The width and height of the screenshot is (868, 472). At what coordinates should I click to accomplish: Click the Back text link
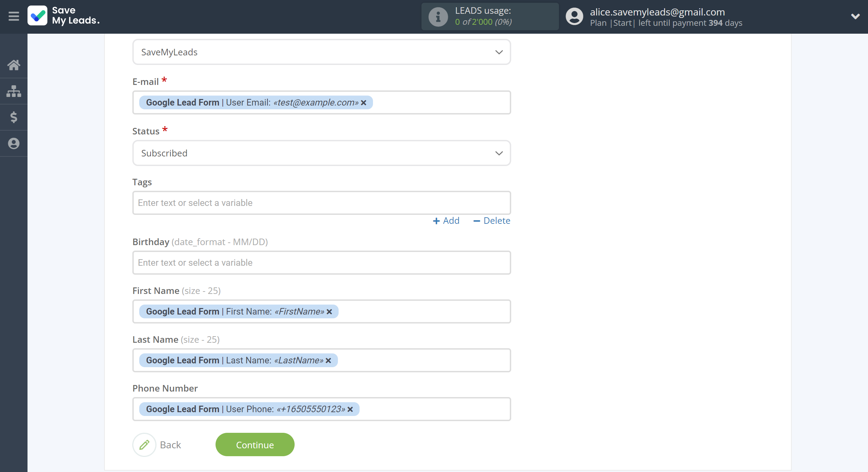[x=170, y=445]
